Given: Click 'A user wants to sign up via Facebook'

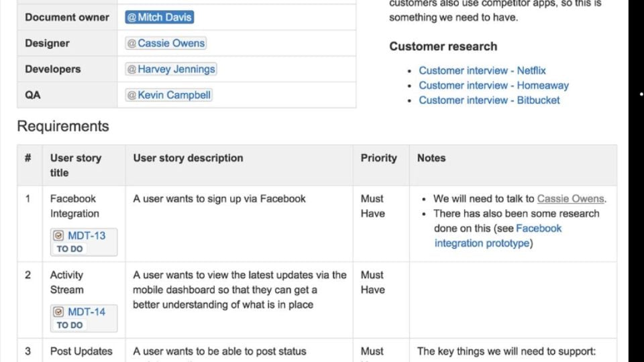Looking at the screenshot, I should (x=219, y=198).
